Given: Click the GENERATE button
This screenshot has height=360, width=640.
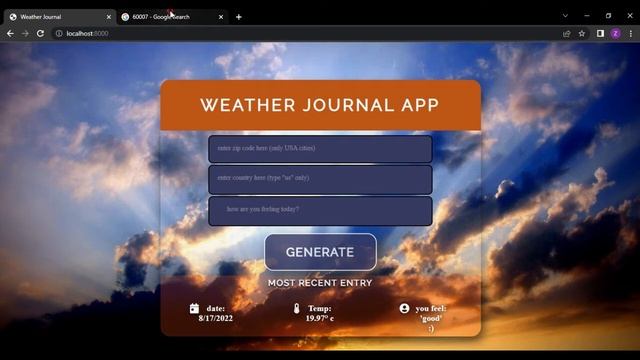Looking at the screenshot, I should (320, 252).
